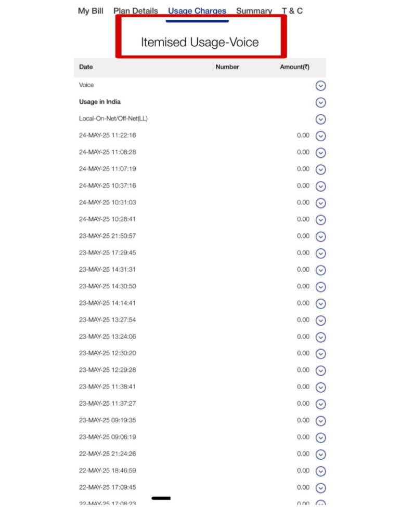Expand the 24-MAY-25 11:08:28 entry chevron
Viewport: 400px width, 532px height.
[x=320, y=153]
